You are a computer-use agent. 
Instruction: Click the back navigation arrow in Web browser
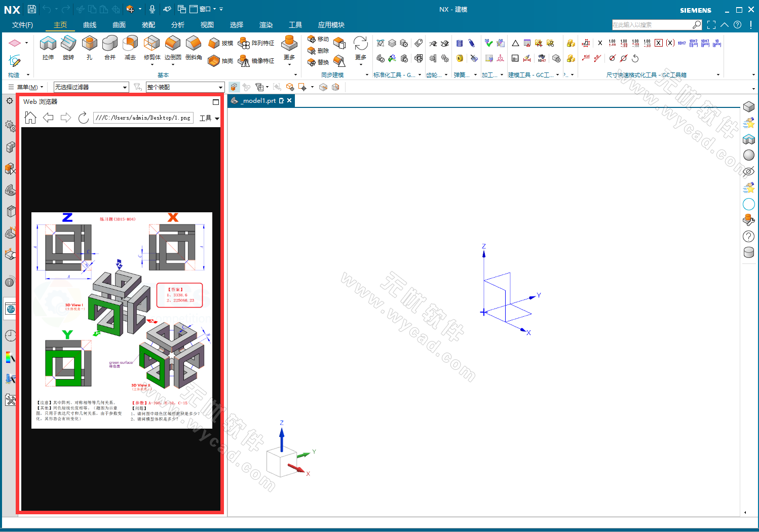coord(48,118)
